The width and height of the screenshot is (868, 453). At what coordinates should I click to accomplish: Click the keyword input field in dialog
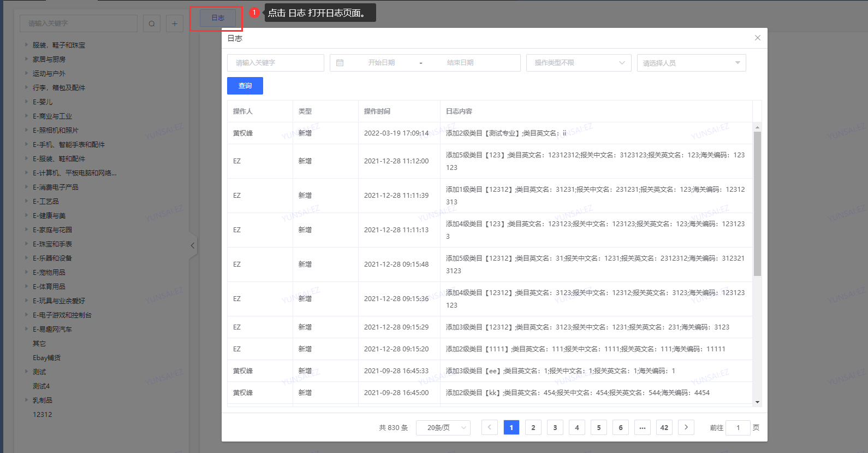pos(275,63)
